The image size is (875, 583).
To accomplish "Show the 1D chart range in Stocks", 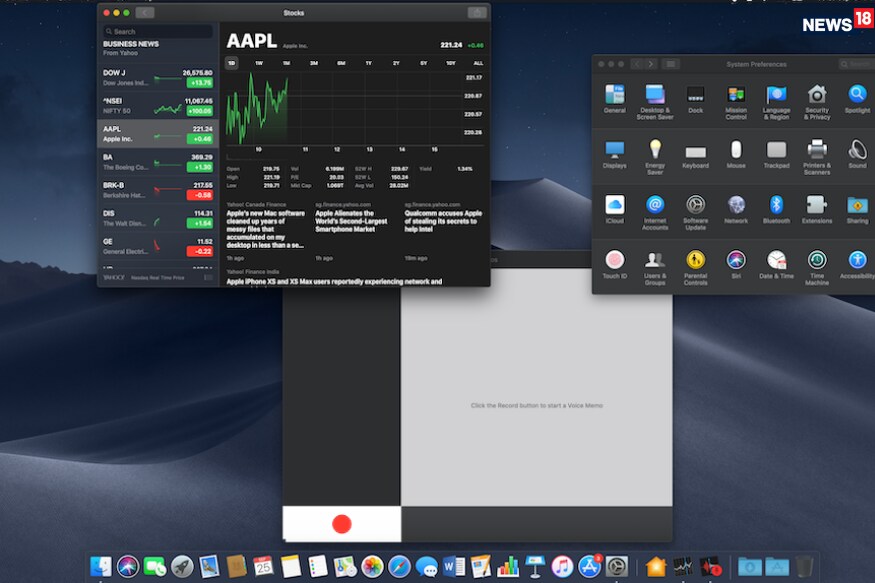I will click(232, 63).
